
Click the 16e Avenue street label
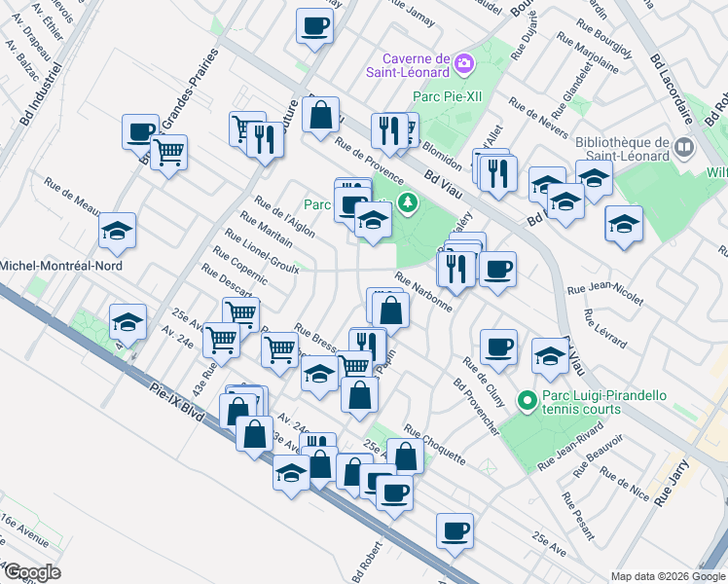(x=25, y=530)
